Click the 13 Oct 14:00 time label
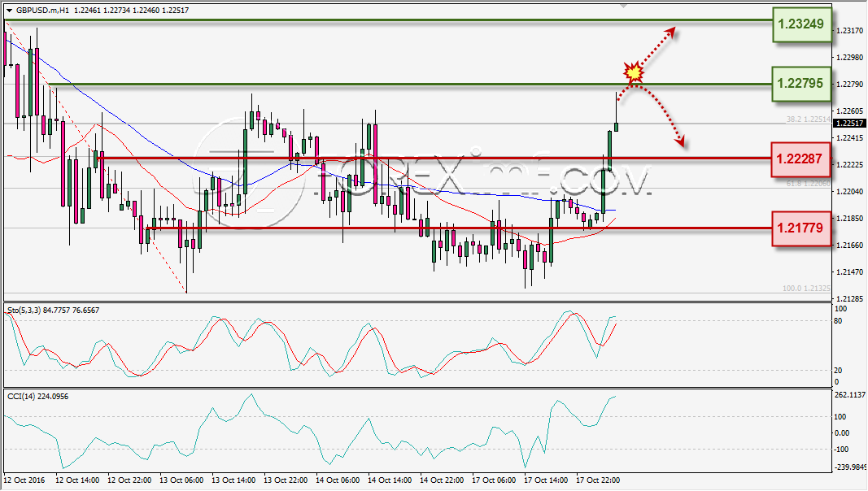The image size is (868, 491). [x=233, y=480]
